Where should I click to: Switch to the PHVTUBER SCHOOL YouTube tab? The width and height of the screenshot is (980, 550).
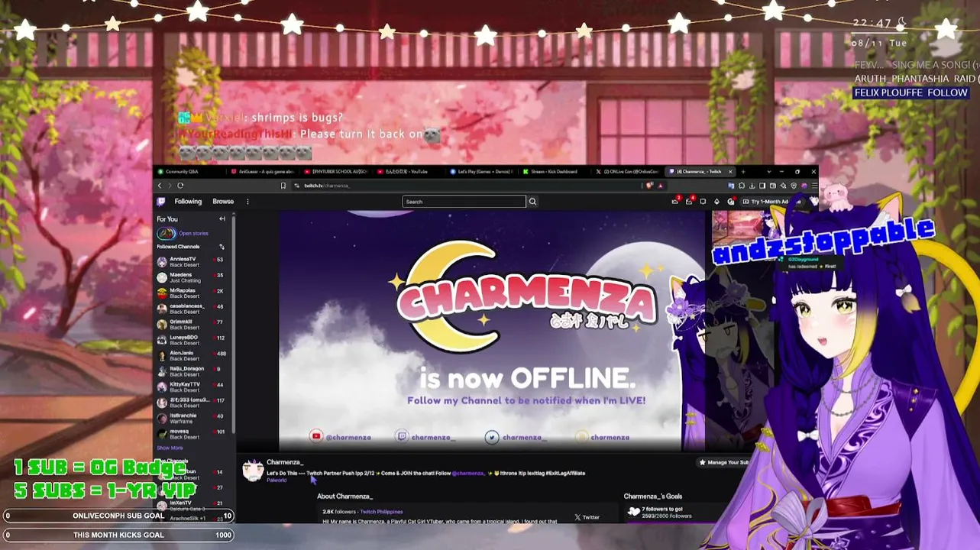tap(336, 172)
